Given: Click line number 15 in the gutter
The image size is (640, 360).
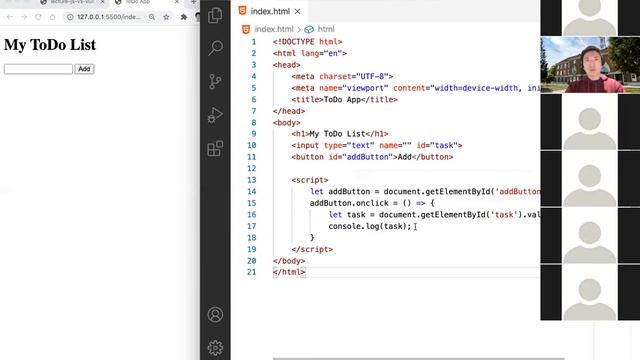Looking at the screenshot, I should [251, 203].
